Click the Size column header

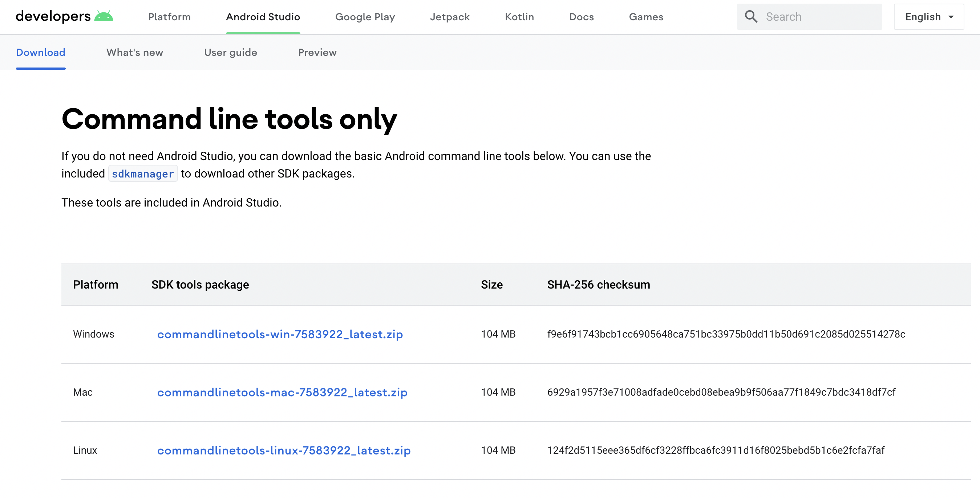[491, 285]
